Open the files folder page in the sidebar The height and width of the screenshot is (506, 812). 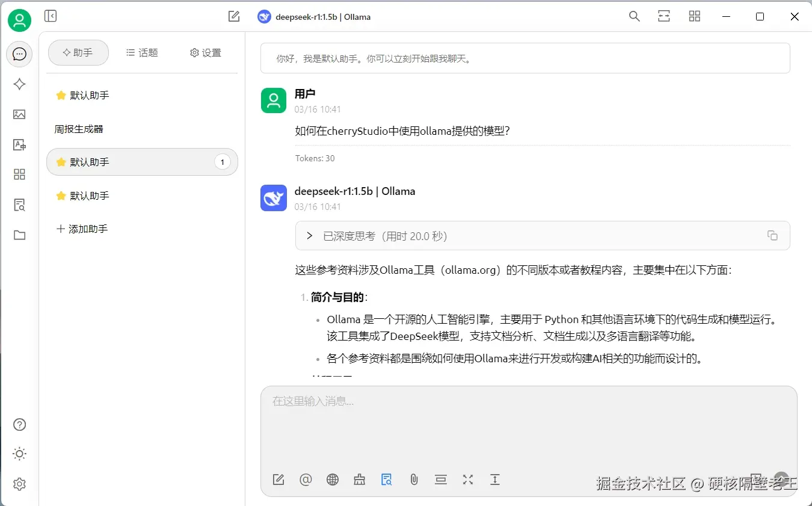(x=19, y=235)
